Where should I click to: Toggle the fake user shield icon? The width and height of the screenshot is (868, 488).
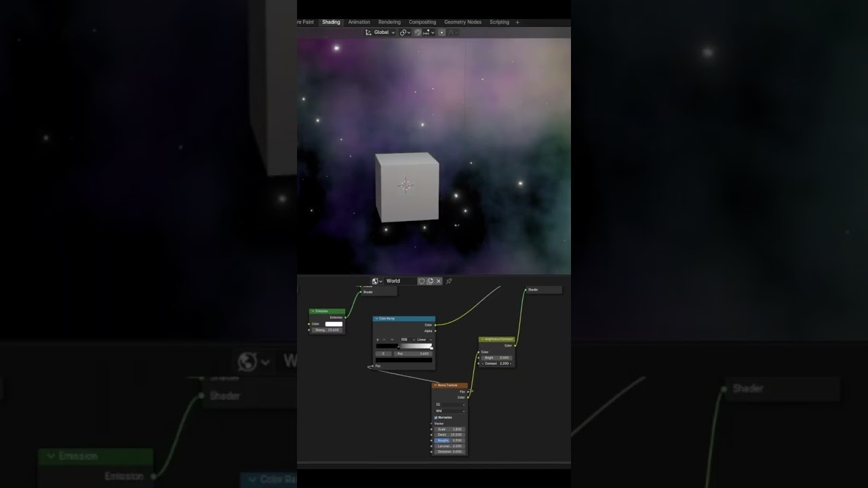pos(421,281)
